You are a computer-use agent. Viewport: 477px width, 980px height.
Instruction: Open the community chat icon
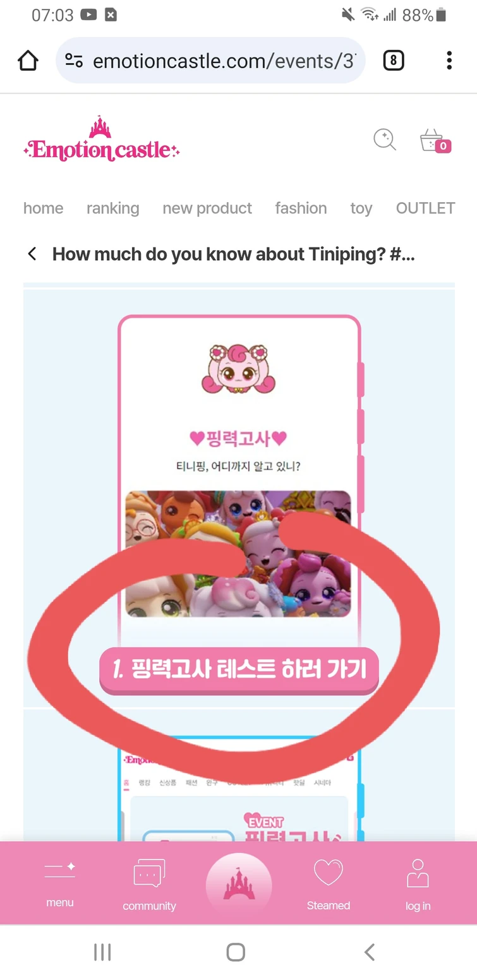pyautogui.click(x=149, y=885)
